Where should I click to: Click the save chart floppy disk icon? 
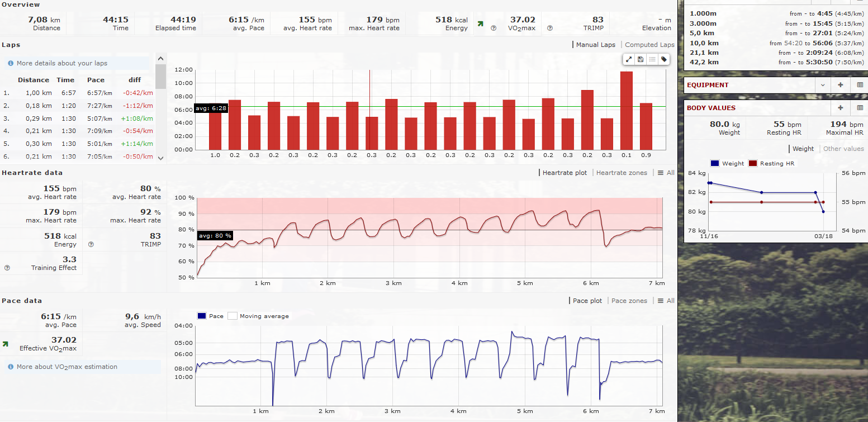click(641, 59)
